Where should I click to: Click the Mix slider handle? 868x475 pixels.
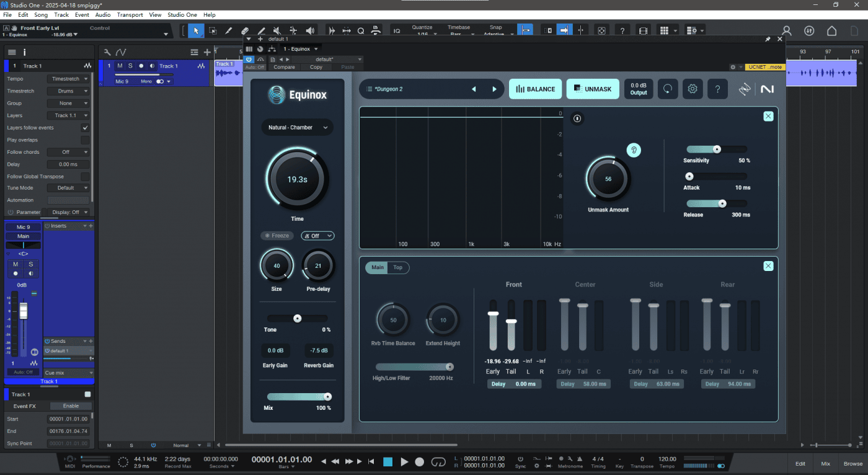click(x=328, y=397)
